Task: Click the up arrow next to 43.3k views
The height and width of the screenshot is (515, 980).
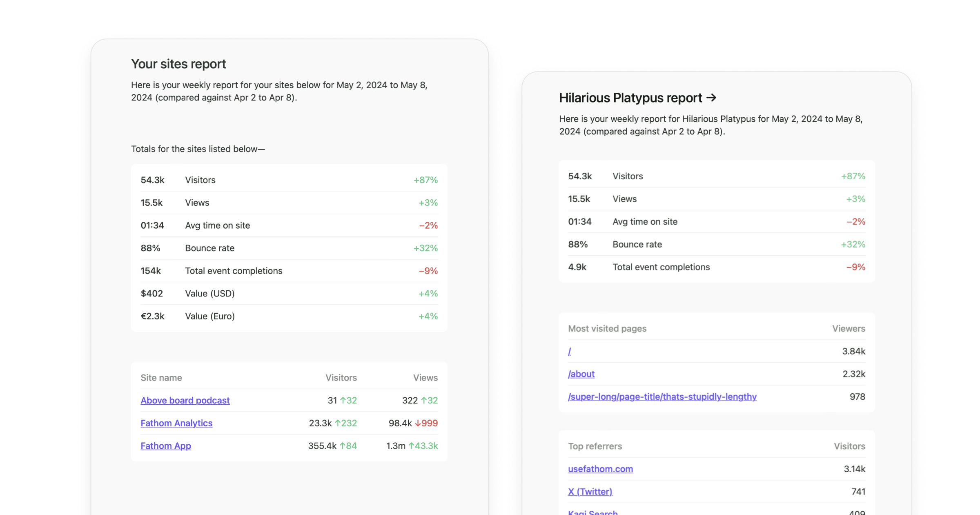Action: coord(411,446)
